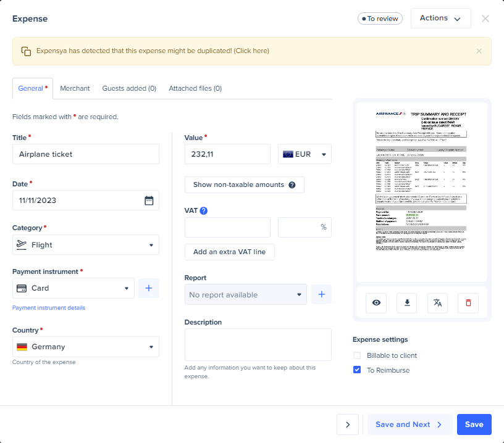This screenshot has width=504, height=443.
Task: Open the Attached files tab
Action: (195, 88)
